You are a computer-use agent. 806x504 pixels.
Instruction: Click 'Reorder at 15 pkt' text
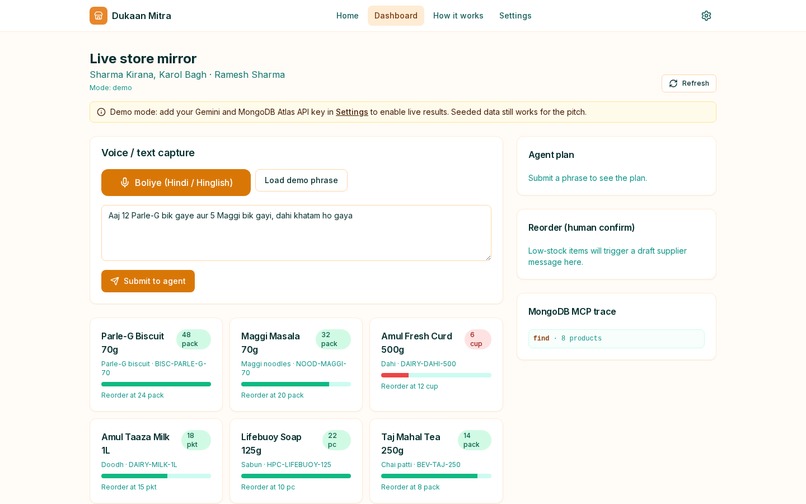pyautogui.click(x=129, y=487)
